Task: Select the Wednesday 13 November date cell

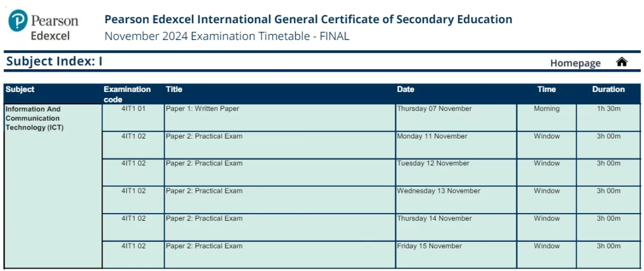Action: pos(456,200)
